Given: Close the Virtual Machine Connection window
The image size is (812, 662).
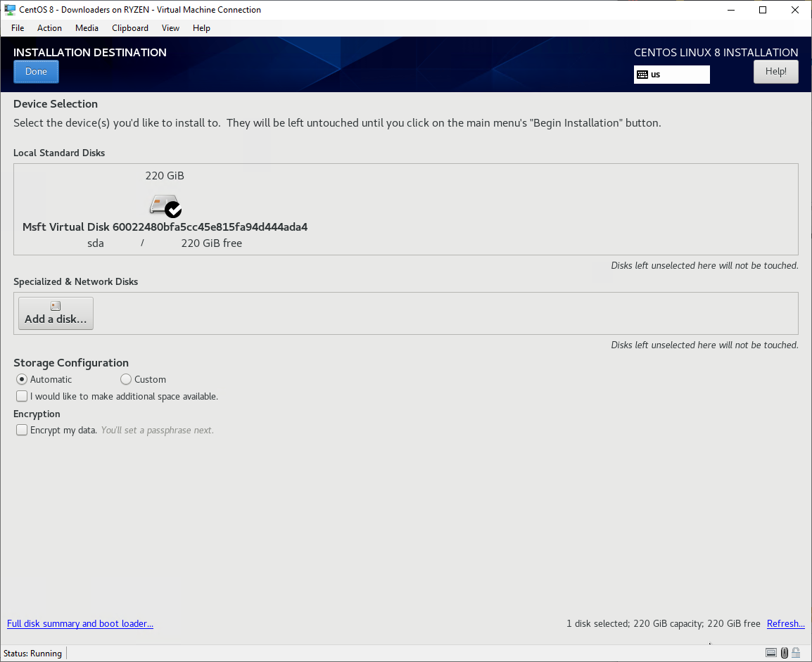Looking at the screenshot, I should point(795,10).
